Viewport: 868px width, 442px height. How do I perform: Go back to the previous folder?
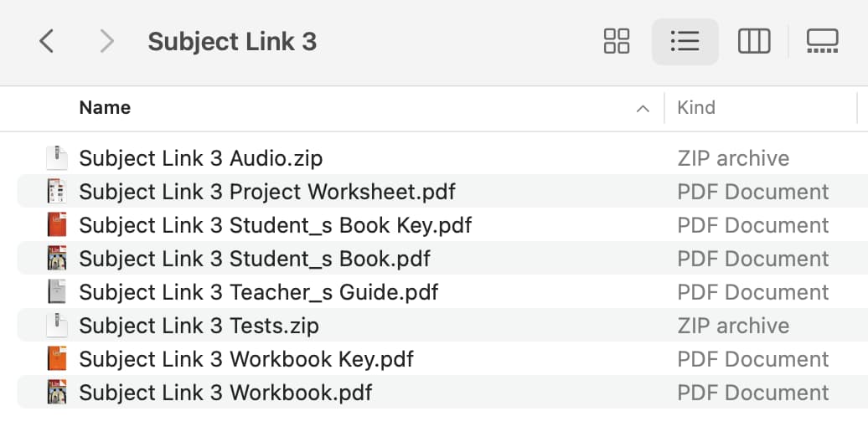pos(47,42)
